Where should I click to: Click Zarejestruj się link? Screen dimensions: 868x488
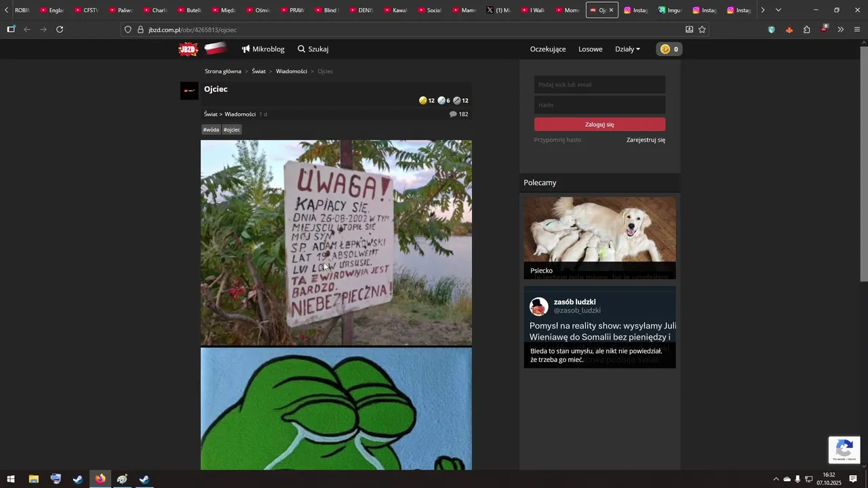pos(646,140)
